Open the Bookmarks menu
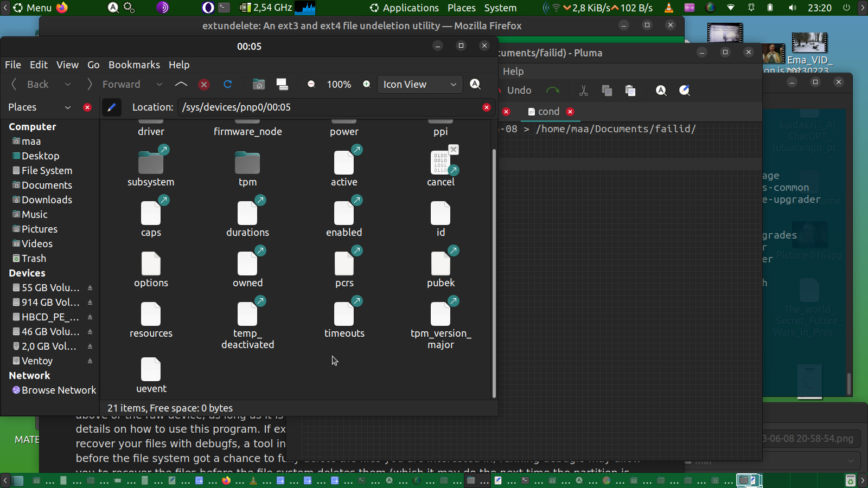Screen dimensions: 868x488 [x=134, y=65]
